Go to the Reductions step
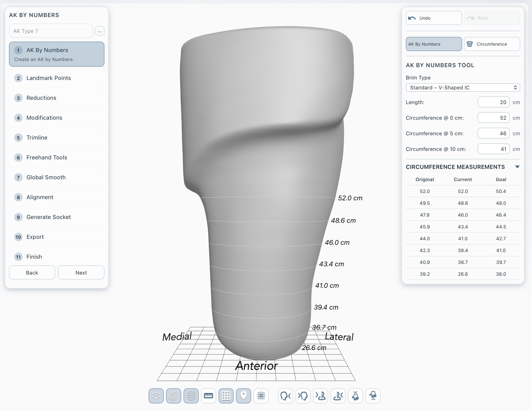Screen dimensions: 532x411 tap(56, 98)
